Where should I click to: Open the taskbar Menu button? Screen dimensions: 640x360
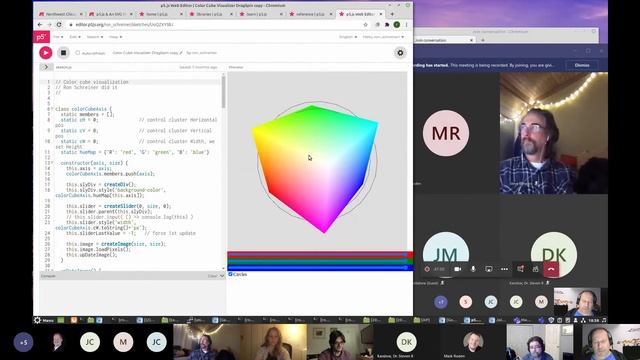click(x=44, y=320)
